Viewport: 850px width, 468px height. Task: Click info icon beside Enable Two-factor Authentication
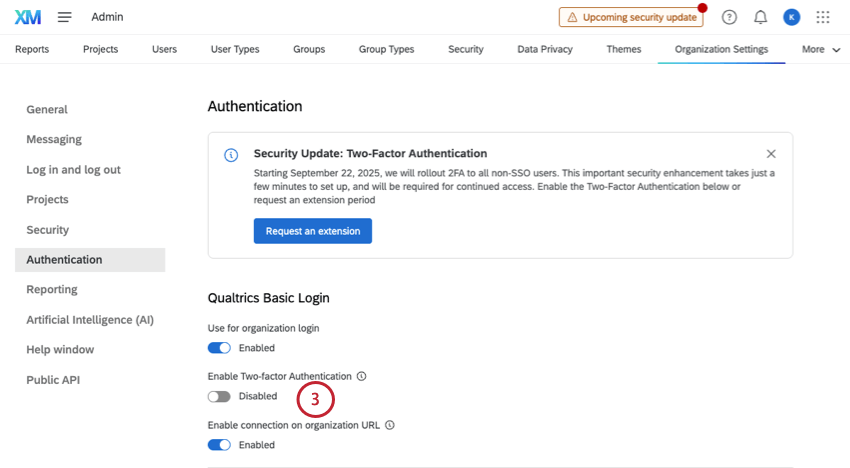362,376
